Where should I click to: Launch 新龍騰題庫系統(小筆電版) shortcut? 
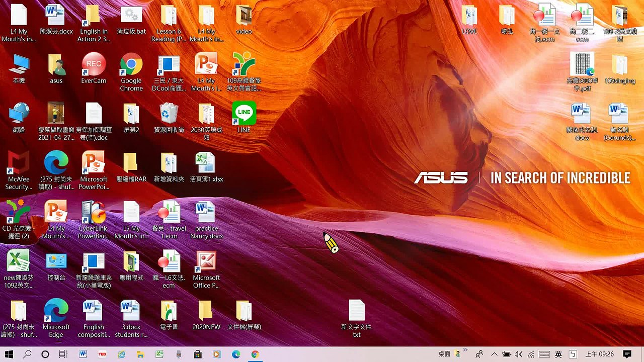coord(94,270)
